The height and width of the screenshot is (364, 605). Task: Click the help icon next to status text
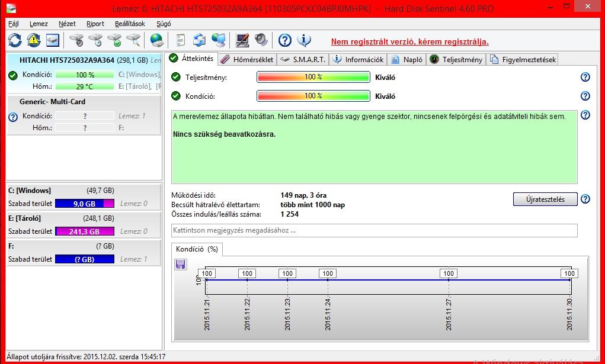click(x=585, y=115)
